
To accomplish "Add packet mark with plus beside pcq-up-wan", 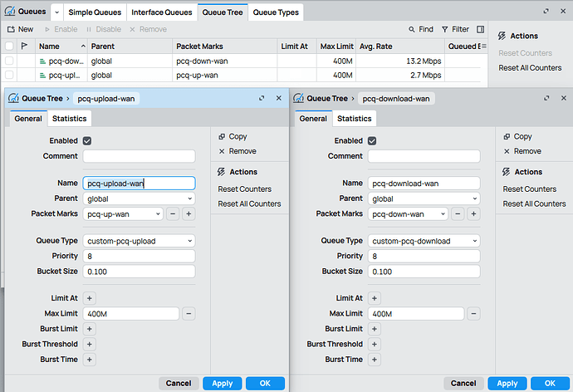I will click(189, 214).
